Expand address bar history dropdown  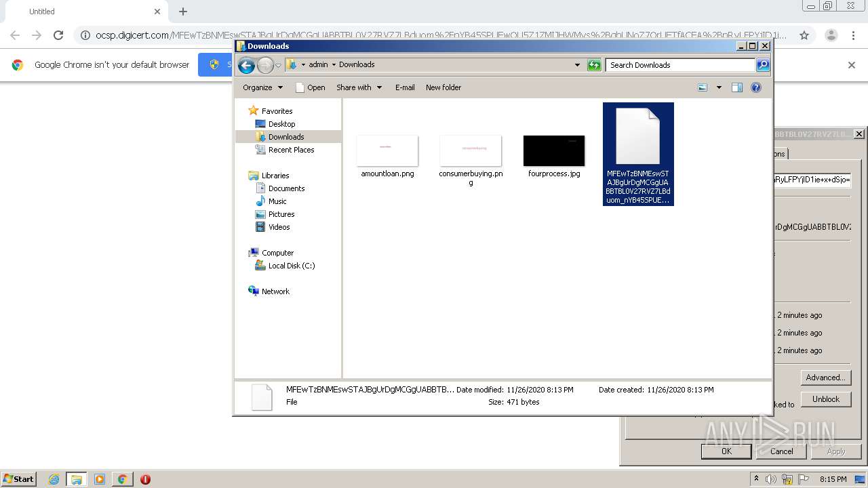pyautogui.click(x=577, y=65)
